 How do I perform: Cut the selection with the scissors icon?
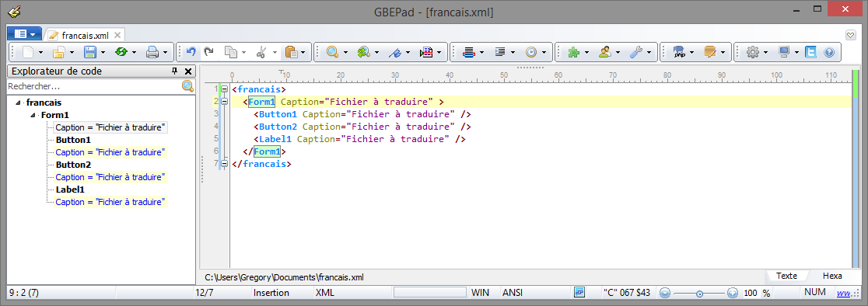pos(261,53)
